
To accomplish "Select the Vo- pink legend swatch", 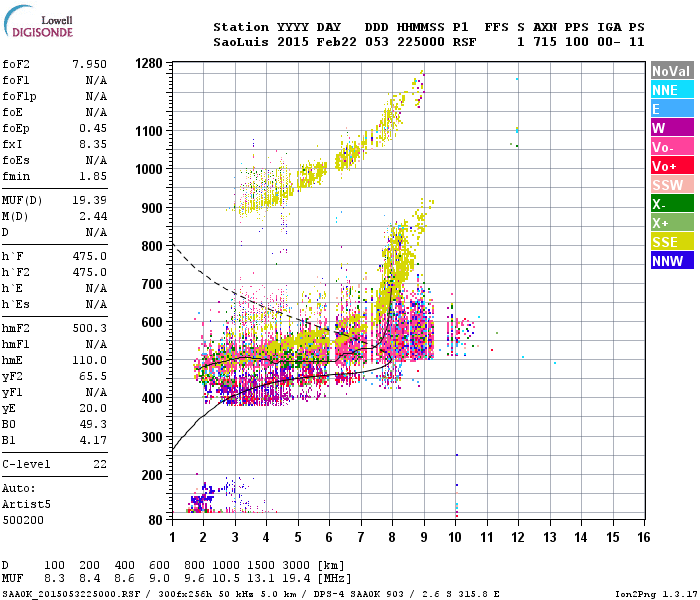I will 672,147.
